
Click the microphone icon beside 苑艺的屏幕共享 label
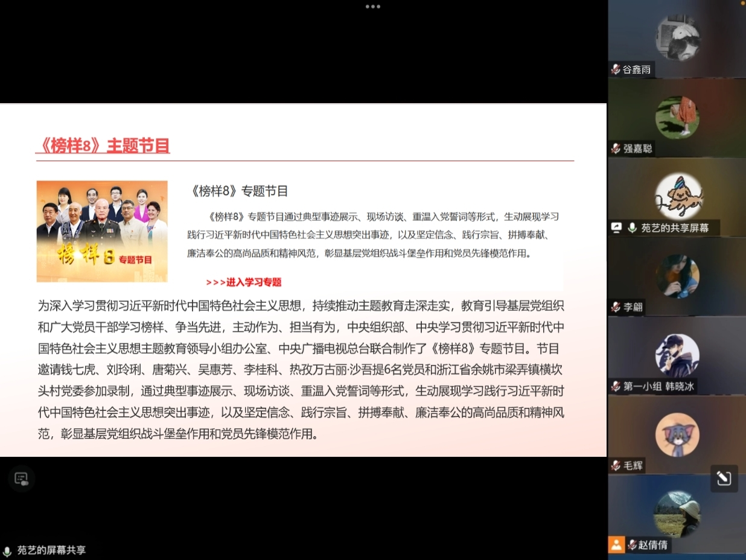pyautogui.click(x=7, y=551)
